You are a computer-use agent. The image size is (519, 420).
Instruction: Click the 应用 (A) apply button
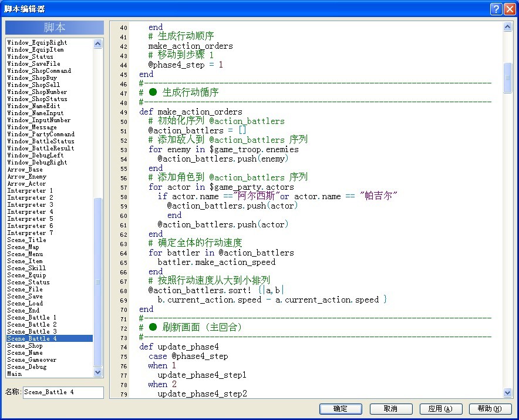(440, 409)
